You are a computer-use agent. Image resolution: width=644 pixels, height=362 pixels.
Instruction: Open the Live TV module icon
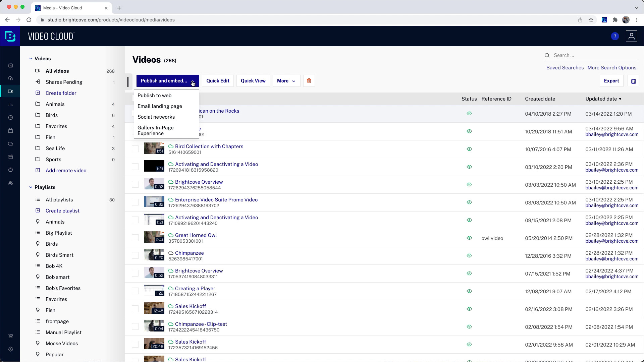click(10, 131)
